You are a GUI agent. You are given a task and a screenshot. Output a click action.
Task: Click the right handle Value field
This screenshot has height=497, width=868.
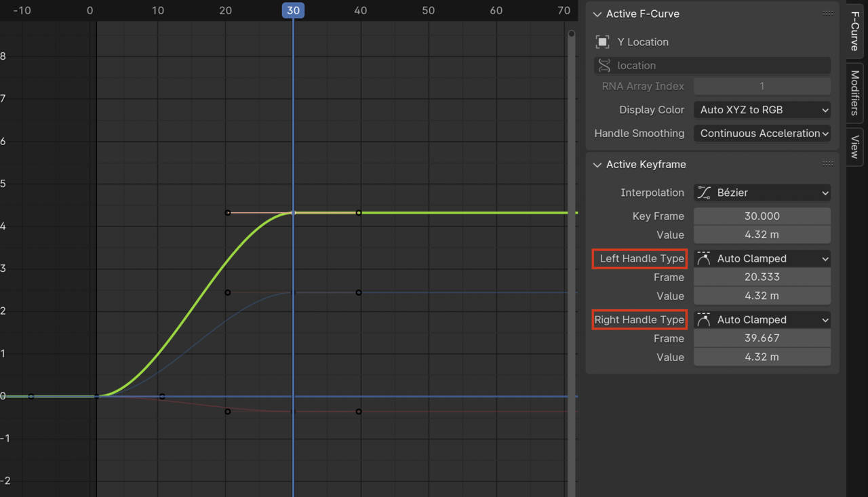[762, 357]
